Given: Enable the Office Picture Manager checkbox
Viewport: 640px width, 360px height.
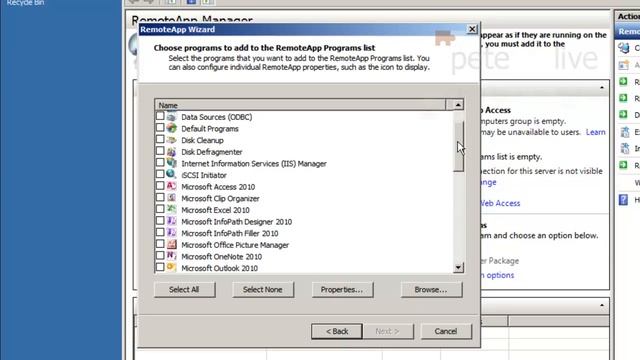Looking at the screenshot, I should (160, 244).
